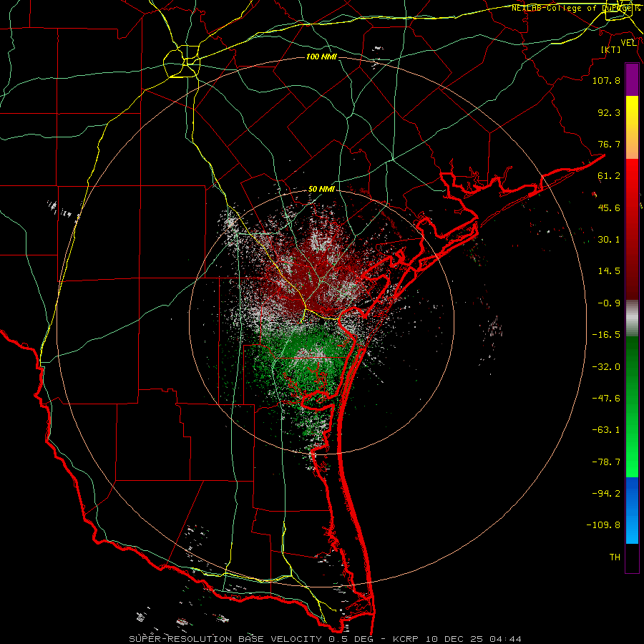Click the 30.1 legend value
This screenshot has width=644, height=644.
pyautogui.click(x=609, y=240)
